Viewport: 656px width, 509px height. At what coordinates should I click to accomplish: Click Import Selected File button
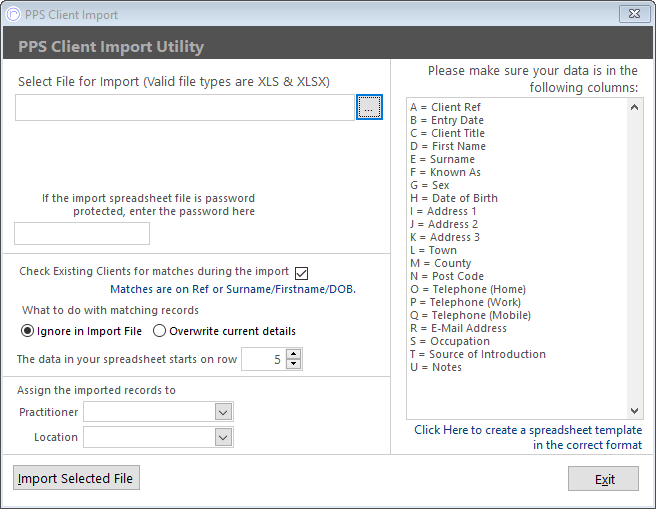point(77,478)
